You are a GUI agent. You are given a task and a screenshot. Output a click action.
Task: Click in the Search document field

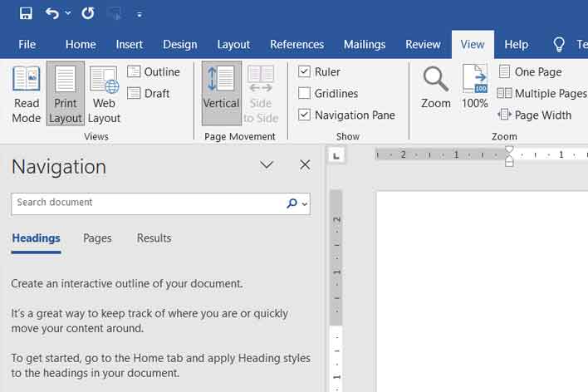(148, 203)
